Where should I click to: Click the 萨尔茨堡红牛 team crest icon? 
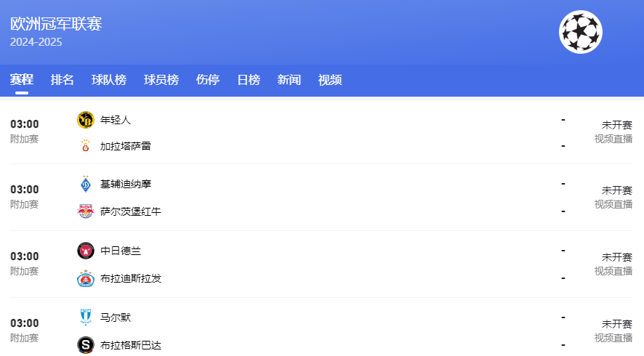(86, 211)
